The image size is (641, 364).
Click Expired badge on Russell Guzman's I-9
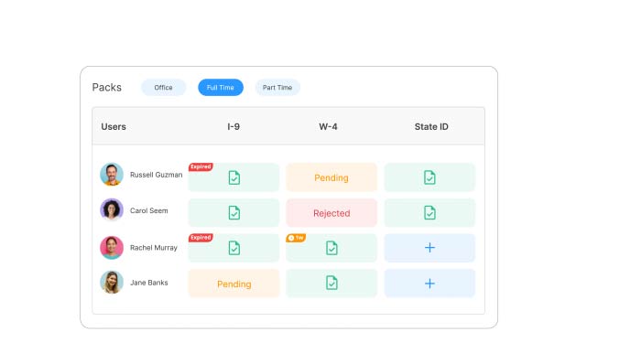click(201, 166)
